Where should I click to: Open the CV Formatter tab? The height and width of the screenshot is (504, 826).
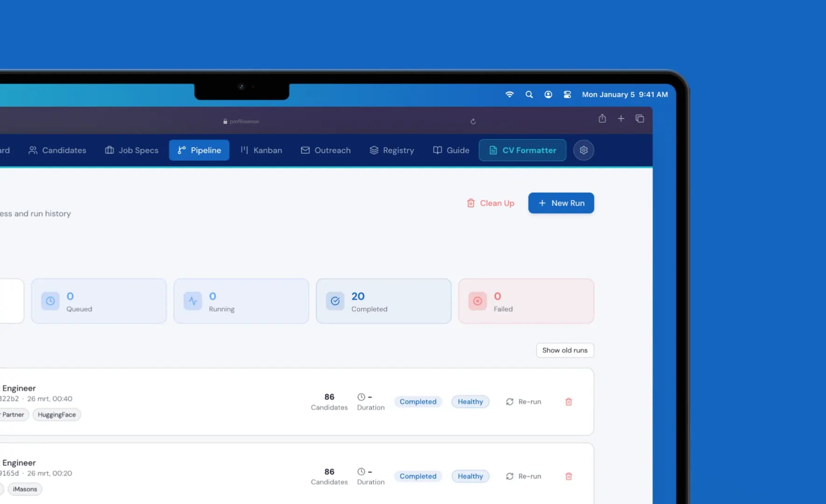pos(522,150)
